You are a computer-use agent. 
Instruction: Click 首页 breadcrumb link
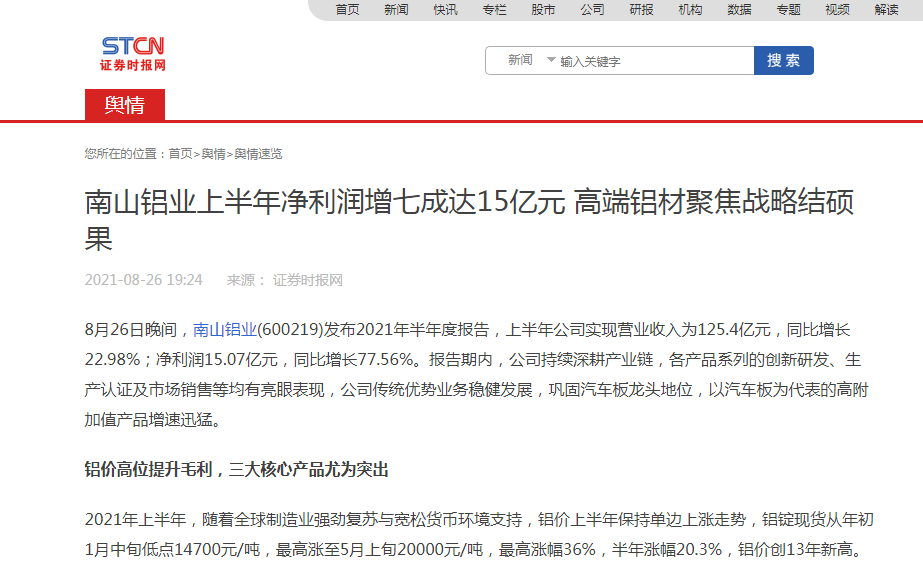[x=180, y=154]
